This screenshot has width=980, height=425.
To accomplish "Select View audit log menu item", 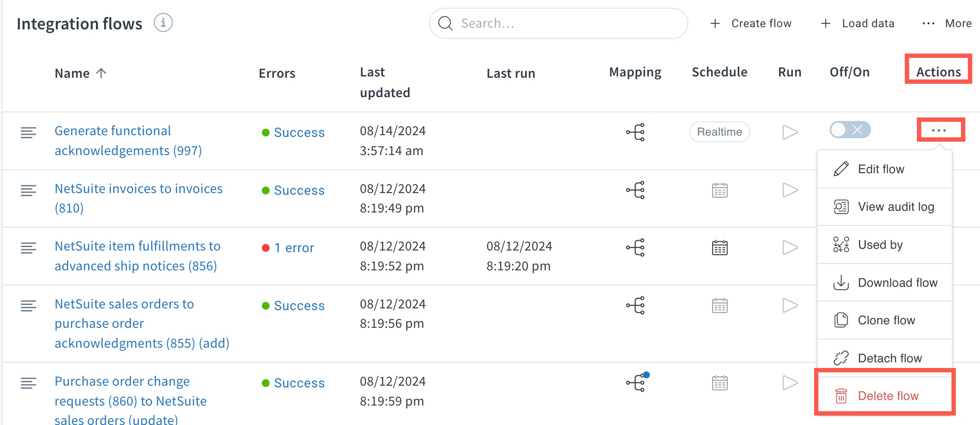I will click(885, 207).
